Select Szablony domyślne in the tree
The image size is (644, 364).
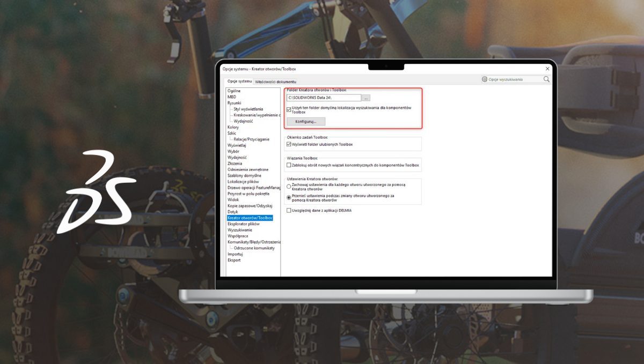pos(245,176)
